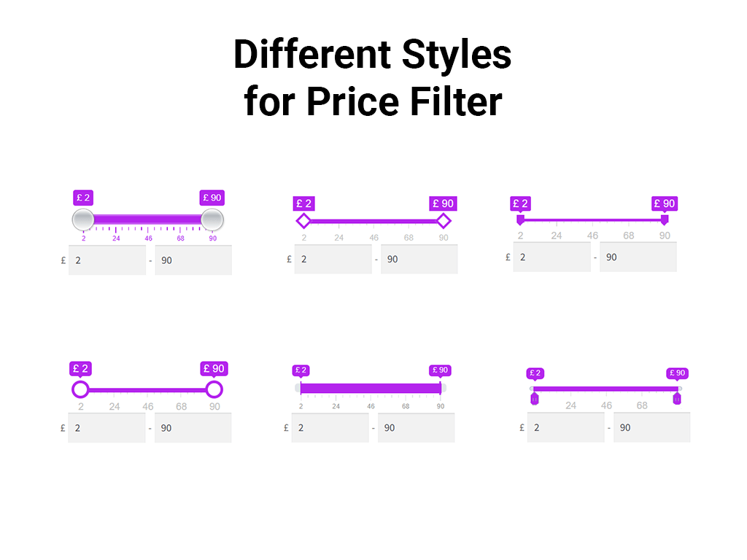Click the right gray metallic round slider knob
This screenshot has height=560, width=747.
212,219
